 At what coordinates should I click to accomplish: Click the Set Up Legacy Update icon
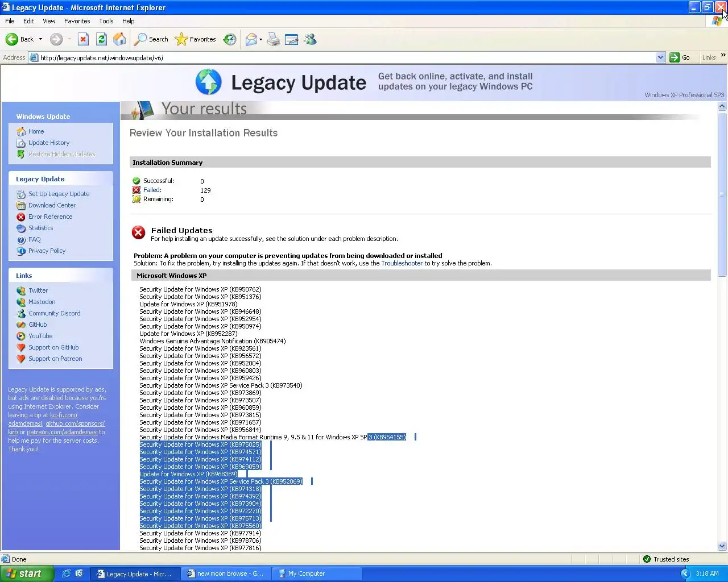pyautogui.click(x=21, y=194)
